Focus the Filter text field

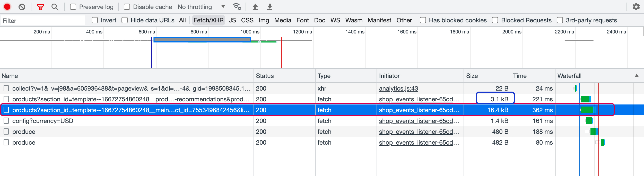tap(42, 21)
